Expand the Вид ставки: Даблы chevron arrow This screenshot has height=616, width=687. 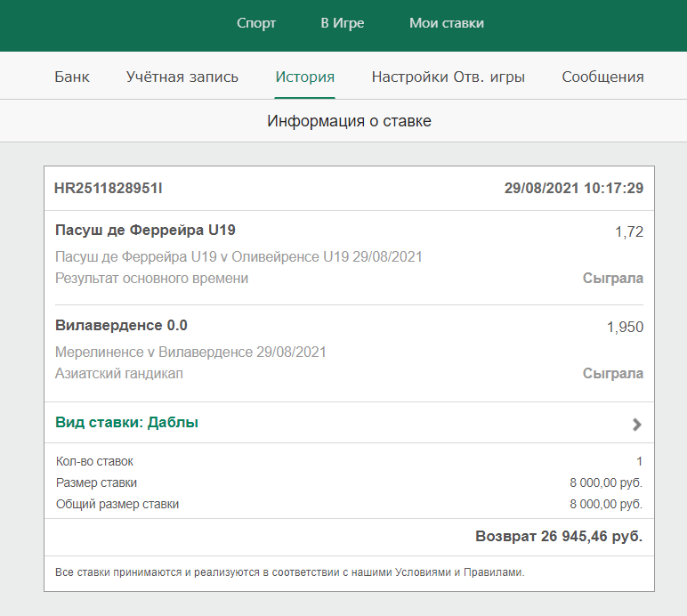(637, 424)
